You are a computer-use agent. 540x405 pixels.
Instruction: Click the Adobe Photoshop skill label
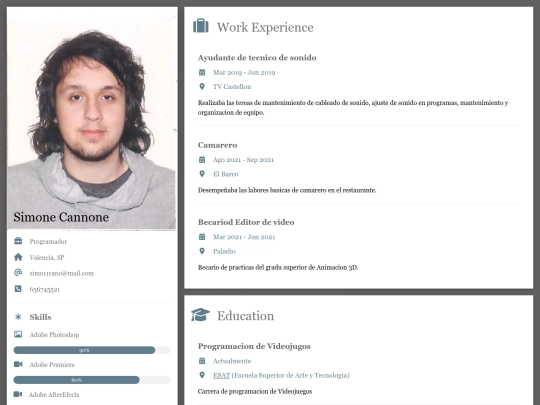pyautogui.click(x=54, y=334)
